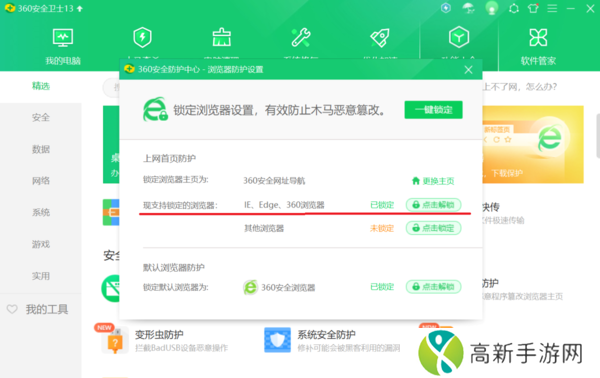Click the browser promo banner on the right
This screenshot has width=600, height=378.
[533, 145]
